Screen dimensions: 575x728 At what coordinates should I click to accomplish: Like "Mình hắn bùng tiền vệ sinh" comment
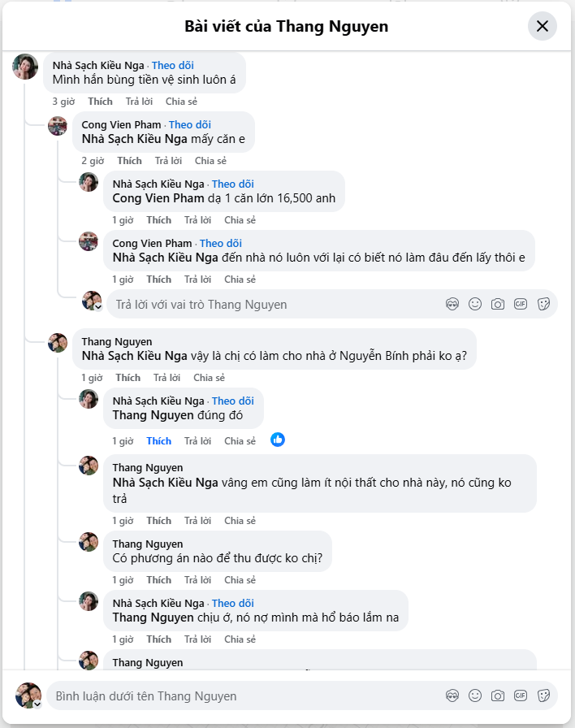pos(100,102)
